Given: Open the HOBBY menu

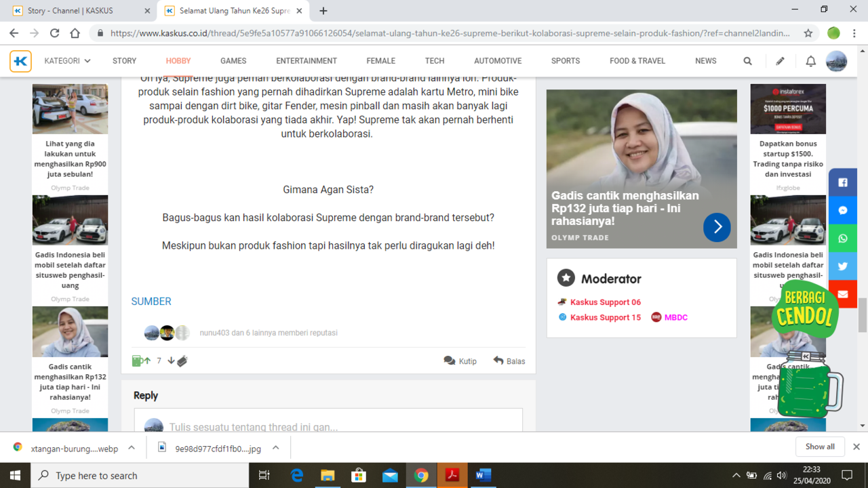Looking at the screenshot, I should pos(178,61).
